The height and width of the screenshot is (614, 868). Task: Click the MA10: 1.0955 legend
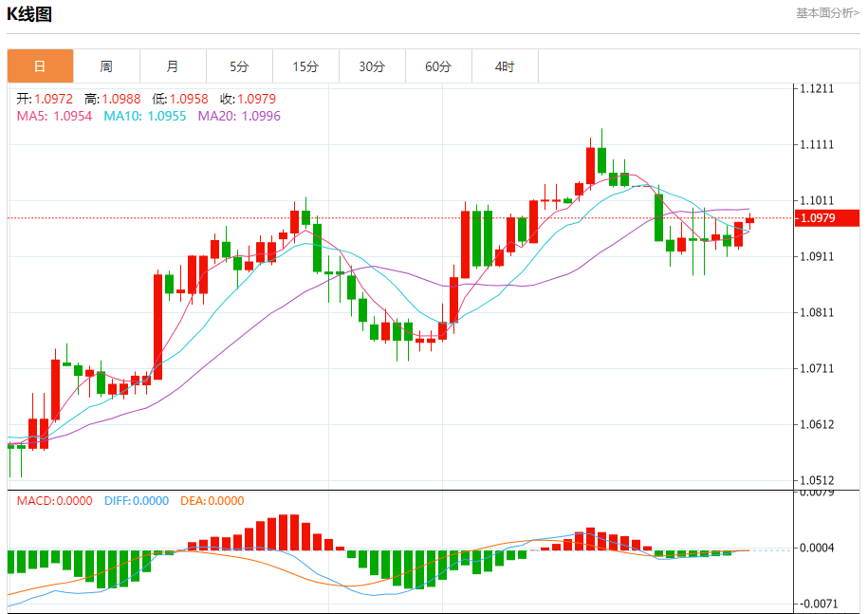[145, 116]
